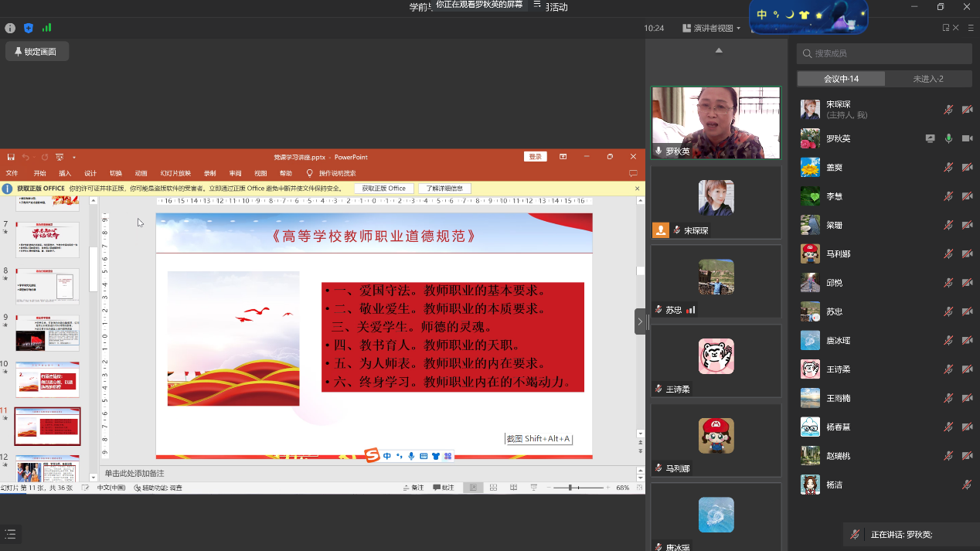Screen dimensions: 980x551
Task: Select member 马利娜 in the list
Action: tap(838, 253)
